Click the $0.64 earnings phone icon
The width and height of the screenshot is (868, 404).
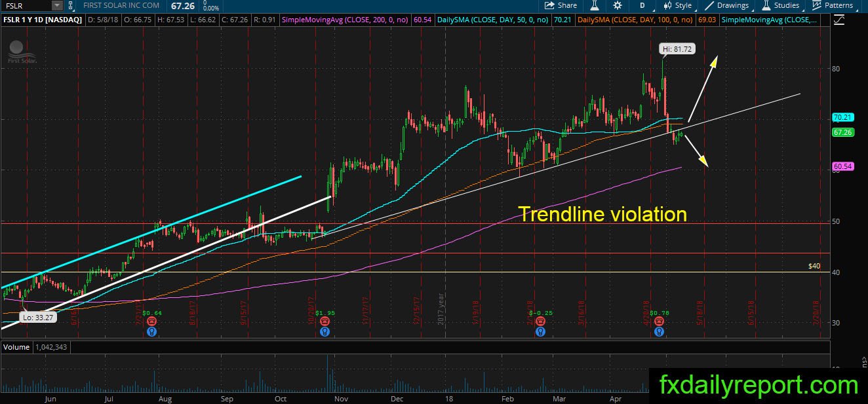pos(151,321)
